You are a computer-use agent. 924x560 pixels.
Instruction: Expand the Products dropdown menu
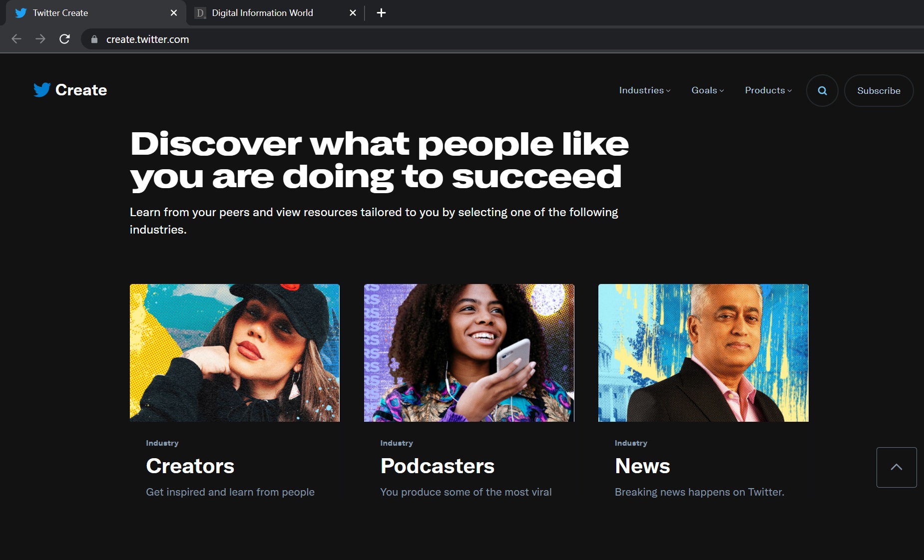point(768,90)
